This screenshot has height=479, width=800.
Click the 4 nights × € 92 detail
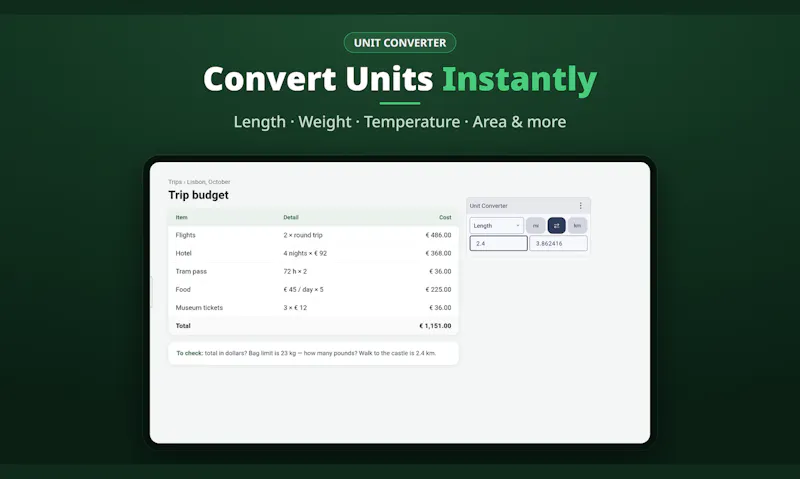click(305, 253)
